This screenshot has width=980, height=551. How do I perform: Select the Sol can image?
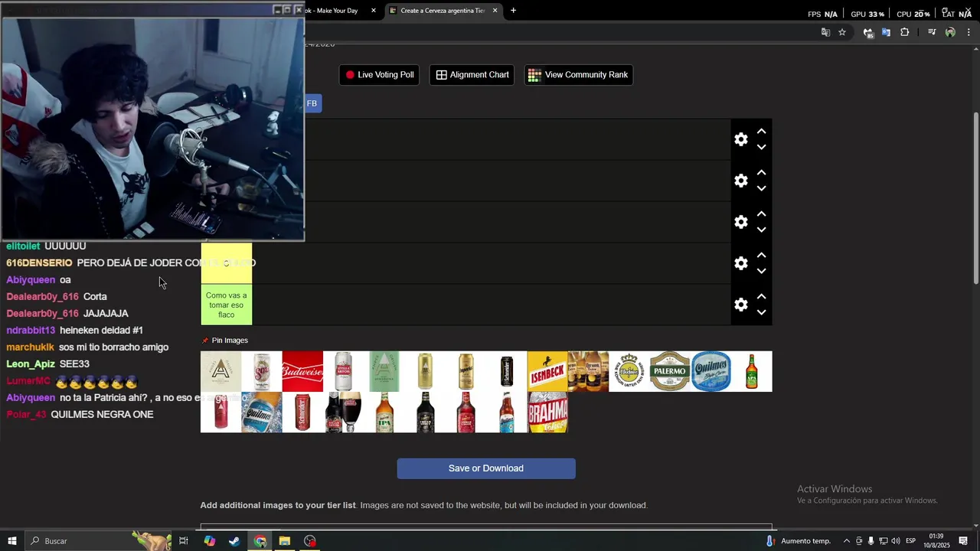point(262,371)
